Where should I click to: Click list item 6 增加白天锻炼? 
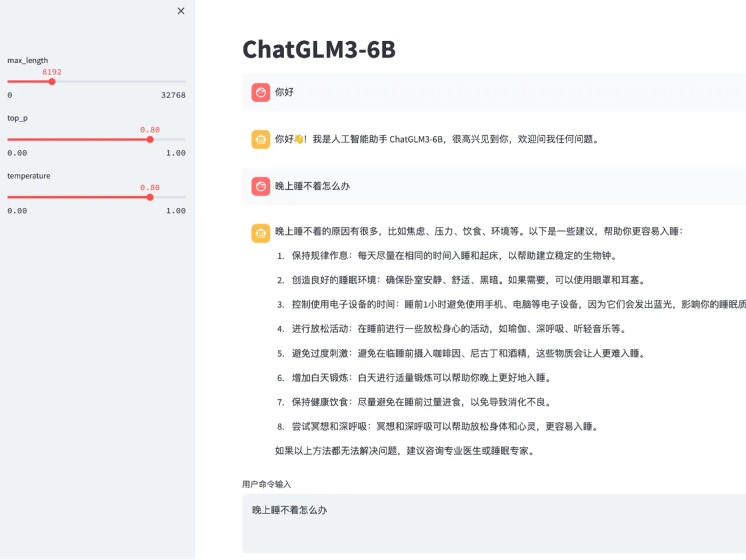coord(421,378)
